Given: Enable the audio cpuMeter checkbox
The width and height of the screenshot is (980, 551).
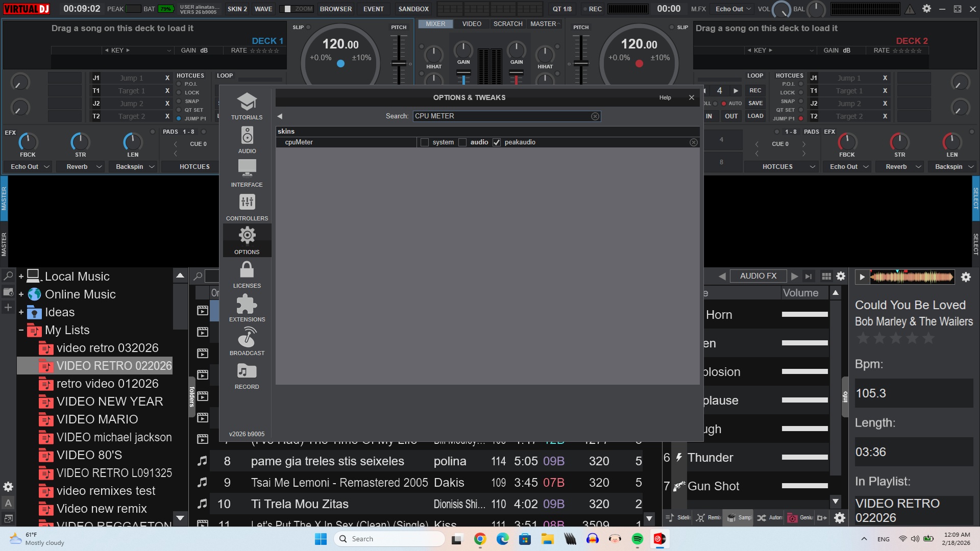Looking at the screenshot, I should pyautogui.click(x=462, y=142).
